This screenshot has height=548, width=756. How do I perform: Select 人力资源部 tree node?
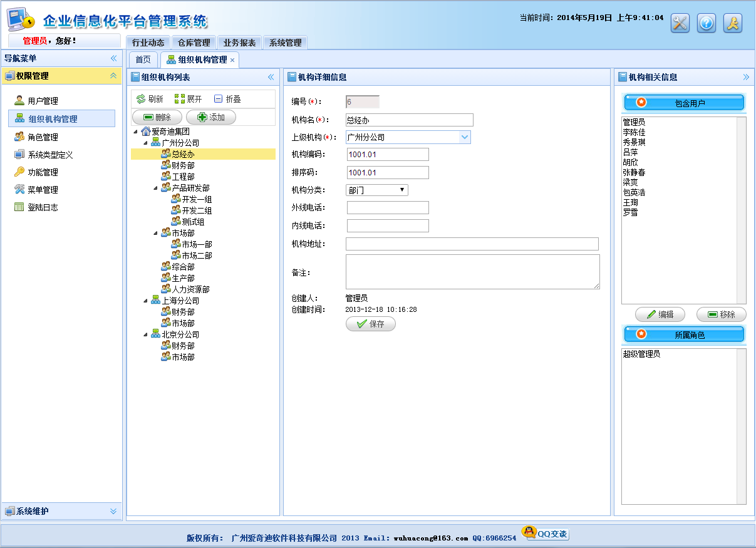coord(190,289)
